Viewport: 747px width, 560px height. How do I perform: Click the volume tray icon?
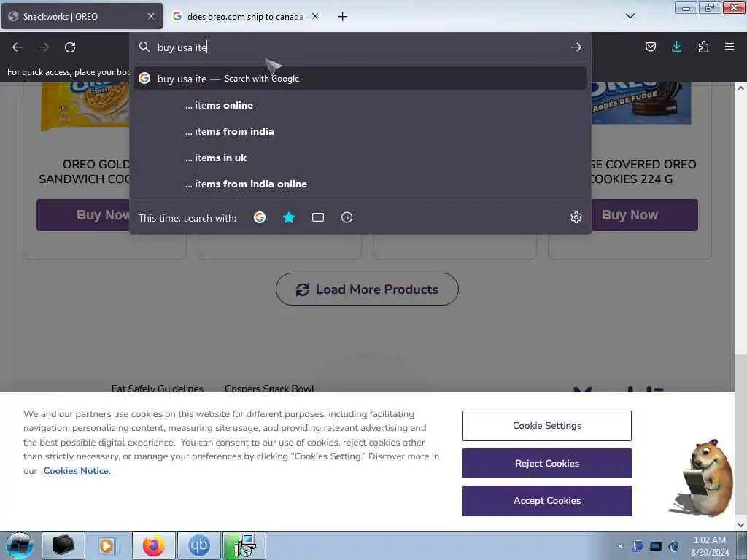coord(673,546)
